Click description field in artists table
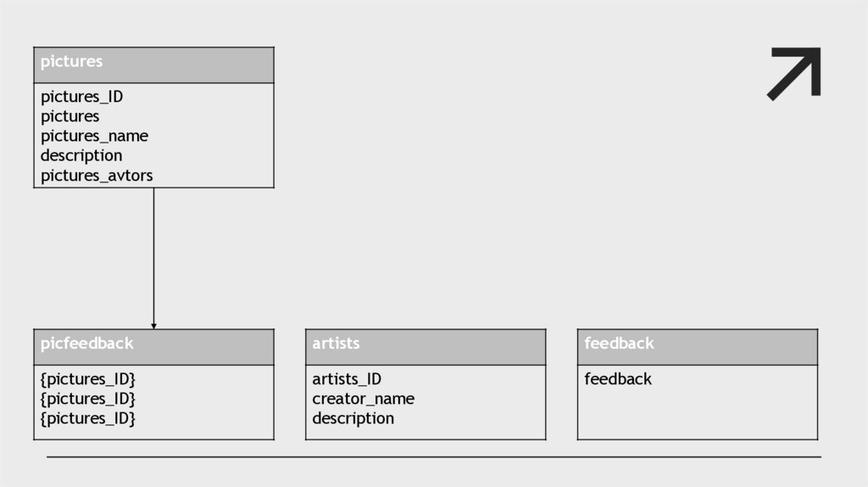 (x=353, y=418)
